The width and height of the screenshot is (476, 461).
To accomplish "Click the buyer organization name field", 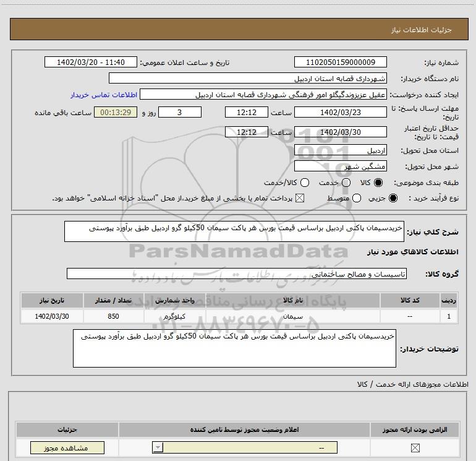I will [248, 78].
